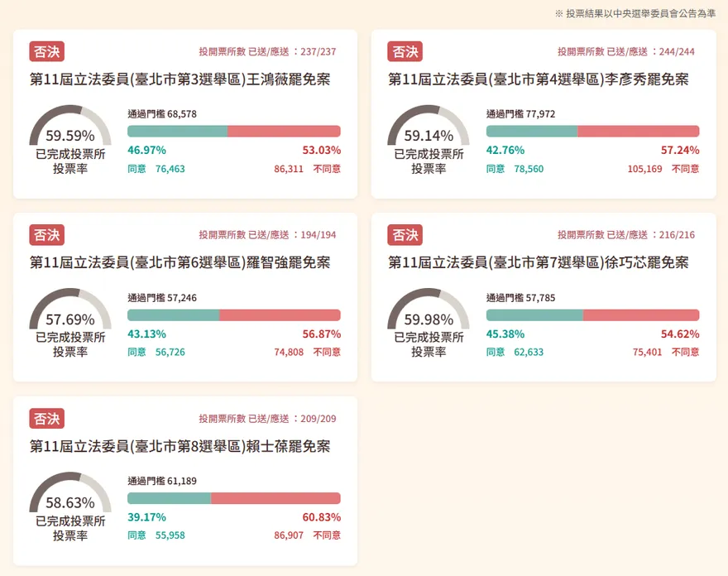Viewport: 728px width, 576px height.
Task: Click the 中央選舉委員會 disclaimer note at top
Action: tap(635, 13)
